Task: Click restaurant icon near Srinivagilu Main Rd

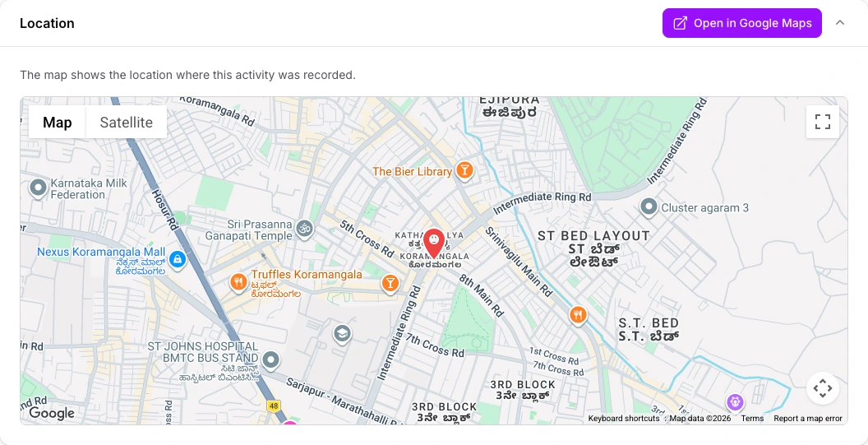Action: (578, 315)
